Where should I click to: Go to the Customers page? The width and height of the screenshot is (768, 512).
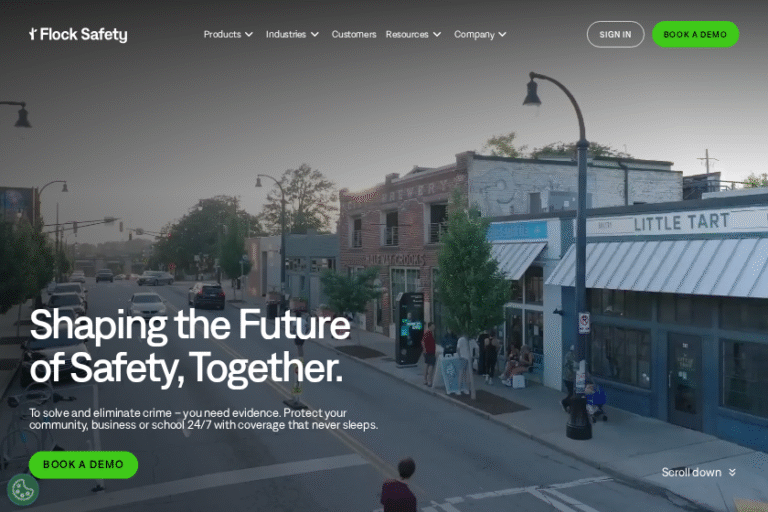pyautogui.click(x=354, y=34)
